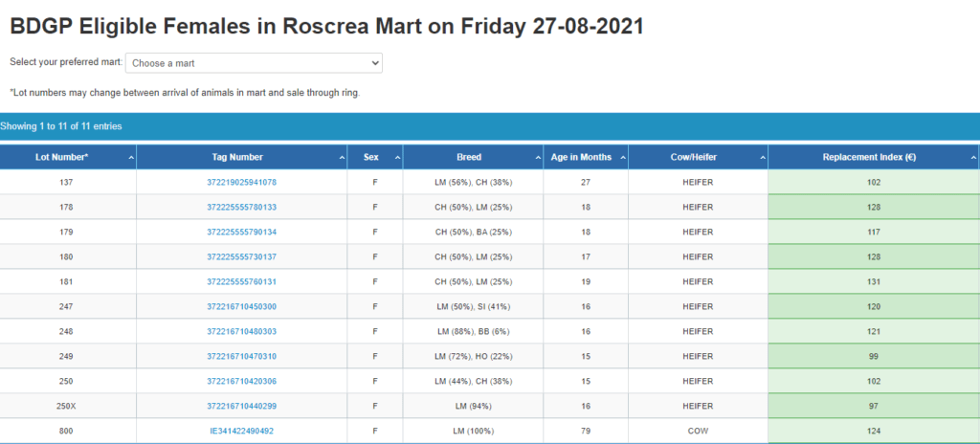Sort by Cow/Heifer column header

pyautogui.click(x=698, y=158)
